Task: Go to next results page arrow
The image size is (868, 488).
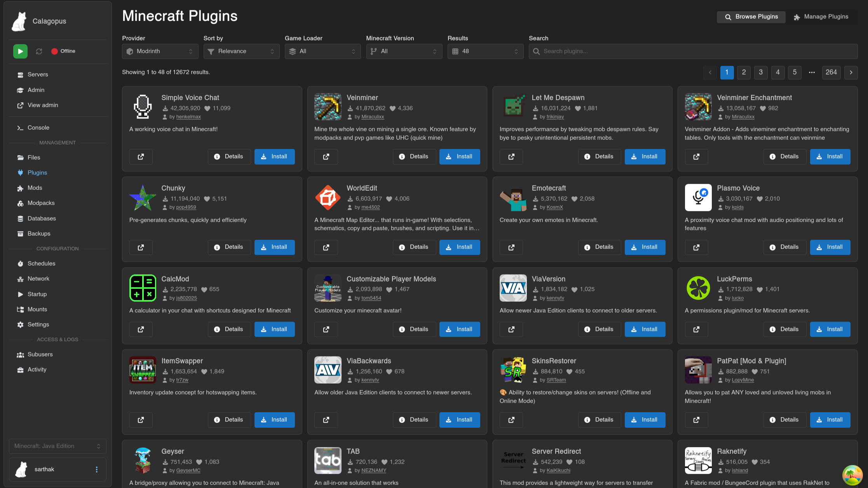Action: click(x=851, y=72)
